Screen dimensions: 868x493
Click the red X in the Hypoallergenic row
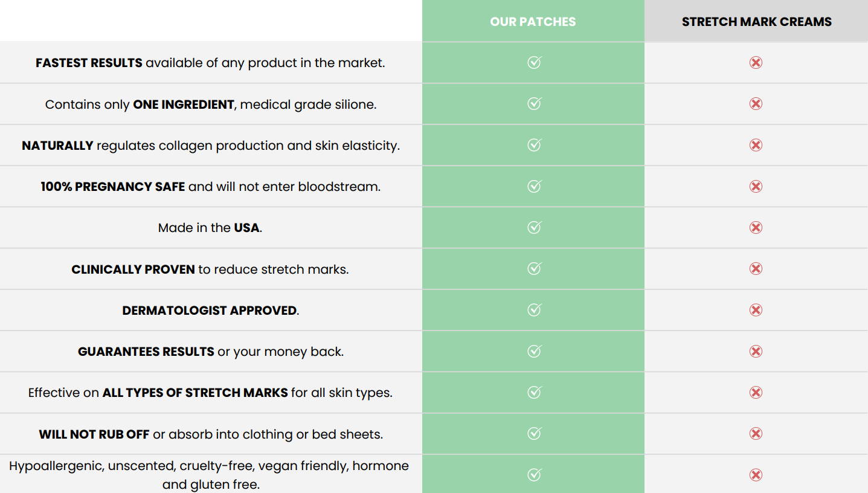[x=756, y=475]
